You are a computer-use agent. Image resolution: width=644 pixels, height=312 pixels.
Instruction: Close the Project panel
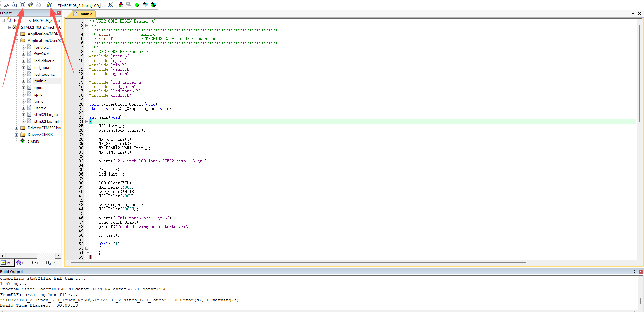click(59, 13)
